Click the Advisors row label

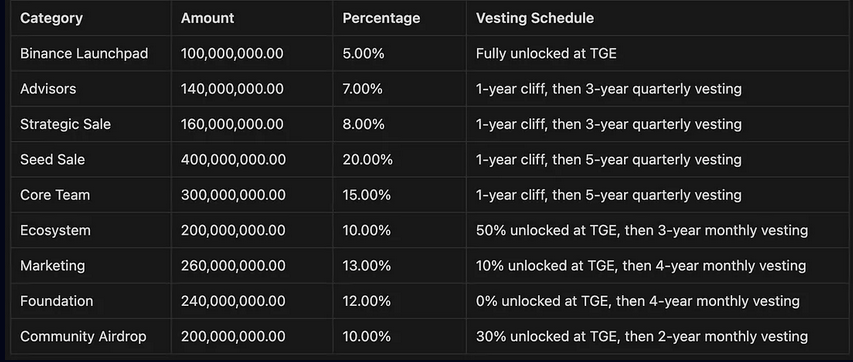click(x=48, y=89)
